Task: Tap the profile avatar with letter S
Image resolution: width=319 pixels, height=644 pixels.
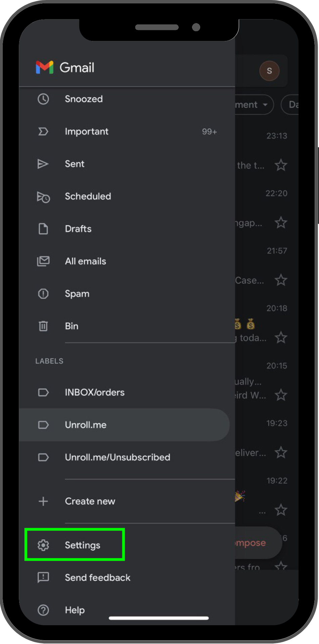Action: coord(270,71)
